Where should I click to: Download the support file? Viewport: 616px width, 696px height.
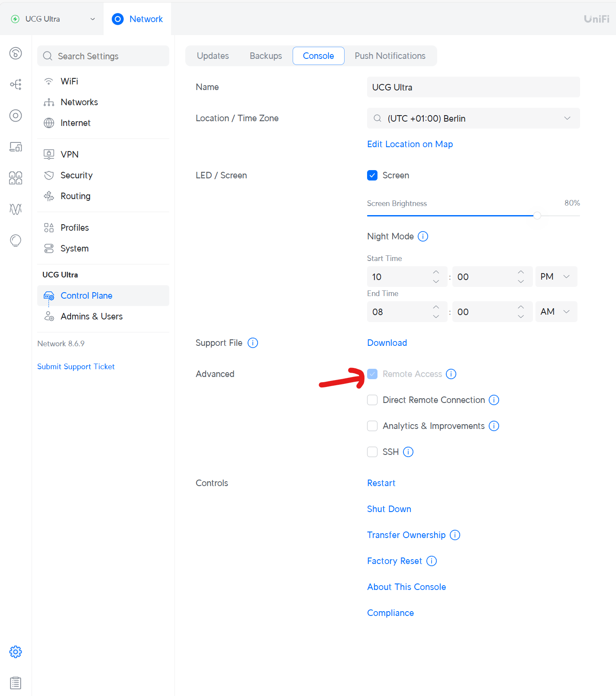[387, 343]
